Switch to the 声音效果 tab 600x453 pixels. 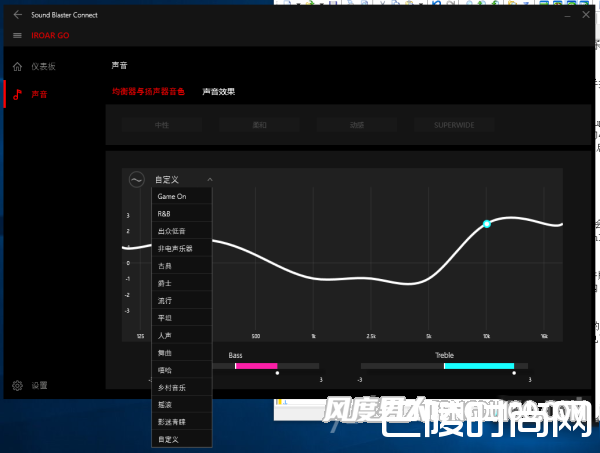pyautogui.click(x=218, y=91)
